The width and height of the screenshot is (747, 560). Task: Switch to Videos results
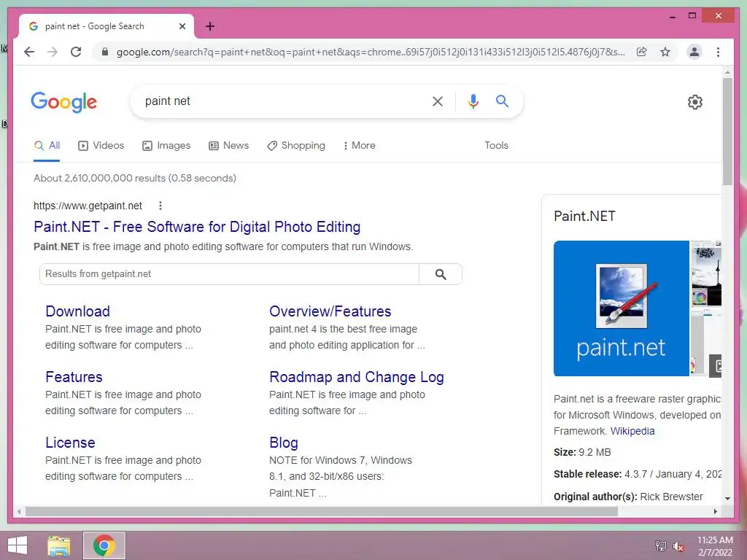(101, 146)
